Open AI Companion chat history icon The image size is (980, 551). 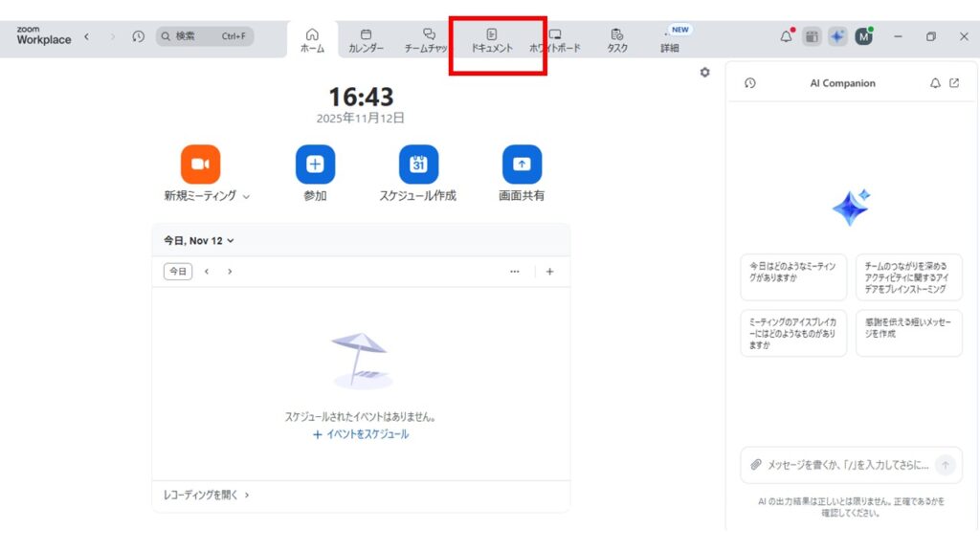(x=749, y=83)
